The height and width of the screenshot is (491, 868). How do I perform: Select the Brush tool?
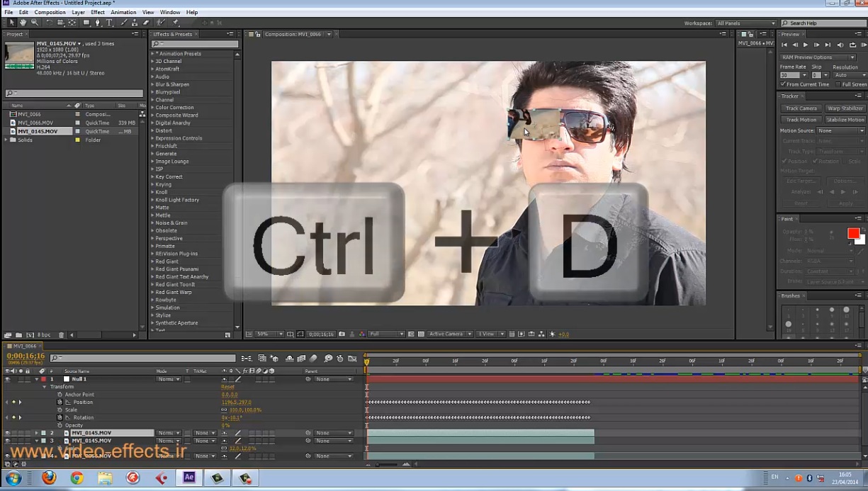point(124,23)
